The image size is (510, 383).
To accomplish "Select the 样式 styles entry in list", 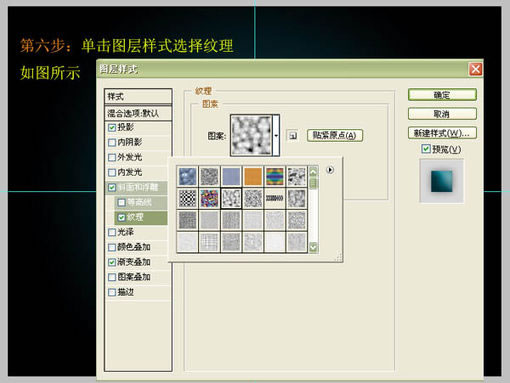I will (138, 97).
